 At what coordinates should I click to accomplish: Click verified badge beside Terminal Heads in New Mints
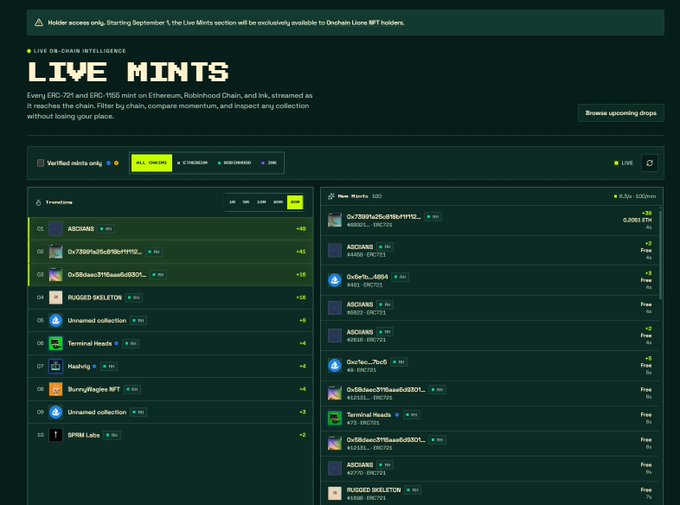397,415
